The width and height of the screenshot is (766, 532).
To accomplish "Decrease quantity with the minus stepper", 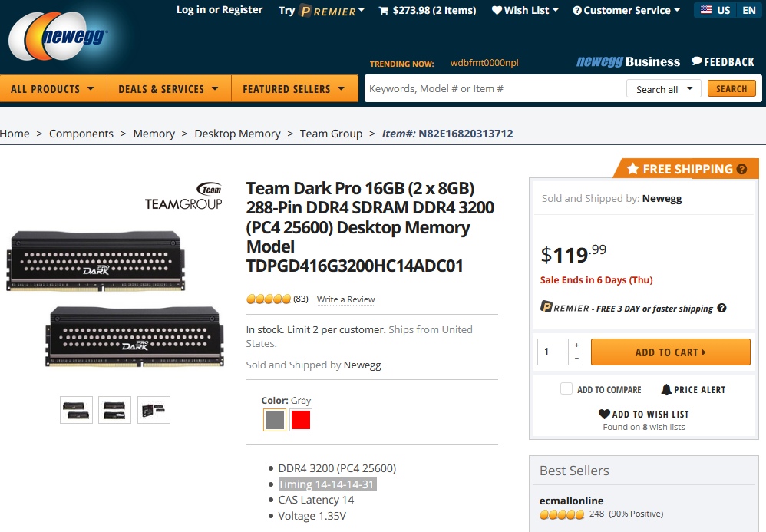I will (x=576, y=359).
